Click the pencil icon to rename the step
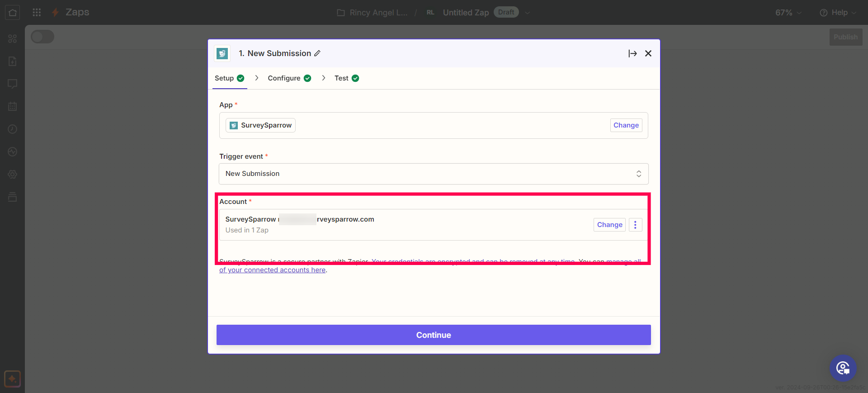The width and height of the screenshot is (868, 393). click(x=317, y=53)
